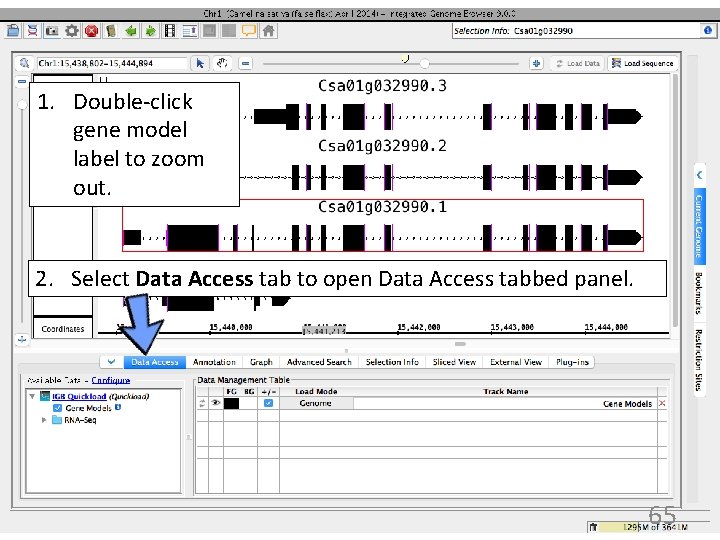Click the yellow speech bubble icon
This screenshot has width=720, height=540.
tap(248, 31)
